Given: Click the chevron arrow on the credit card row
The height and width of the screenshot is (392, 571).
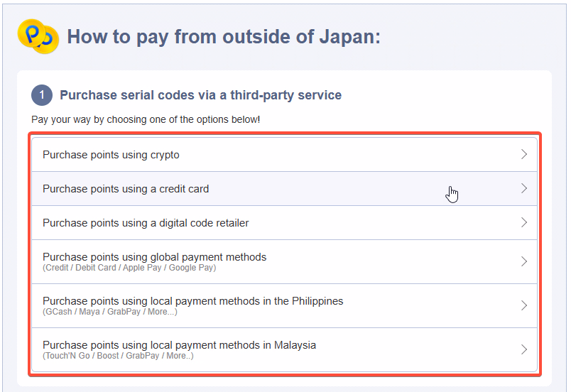Looking at the screenshot, I should click(x=524, y=188).
